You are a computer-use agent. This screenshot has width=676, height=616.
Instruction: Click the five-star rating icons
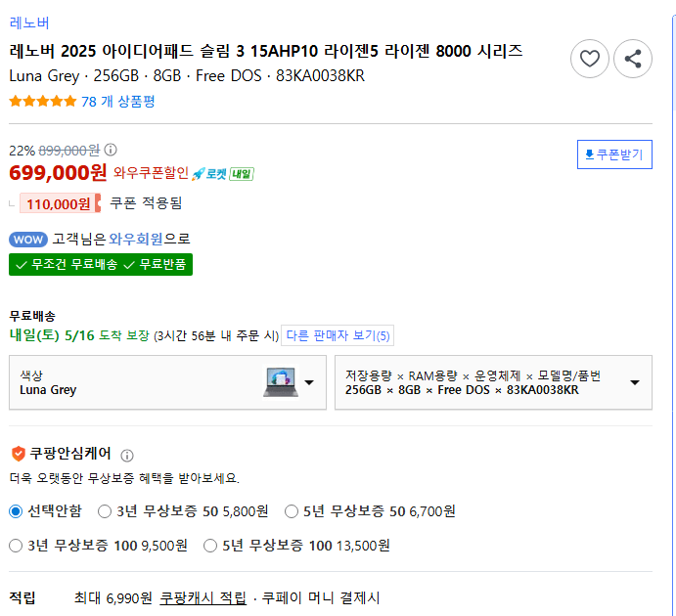tap(43, 102)
